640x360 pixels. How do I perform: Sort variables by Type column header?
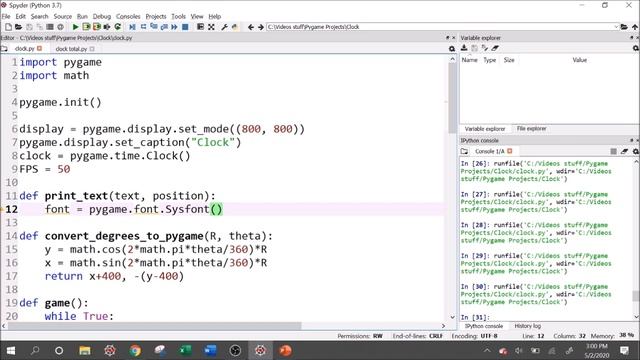click(x=489, y=60)
